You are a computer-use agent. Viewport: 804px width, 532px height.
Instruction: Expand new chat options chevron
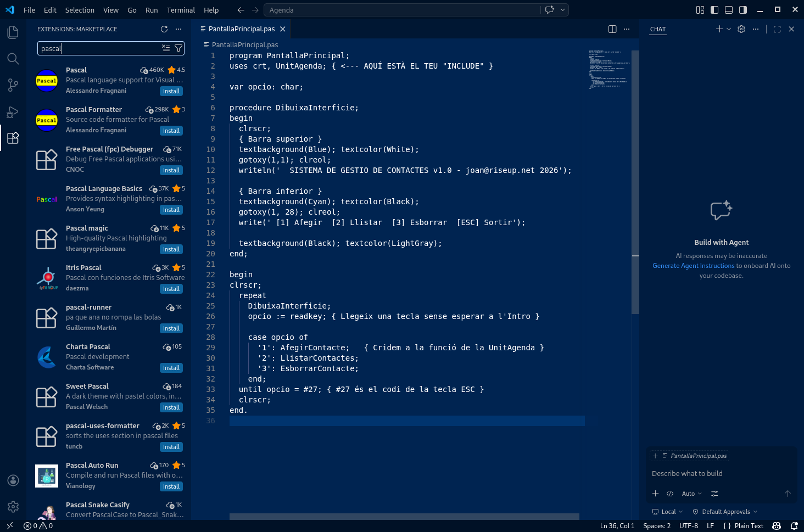point(729,29)
